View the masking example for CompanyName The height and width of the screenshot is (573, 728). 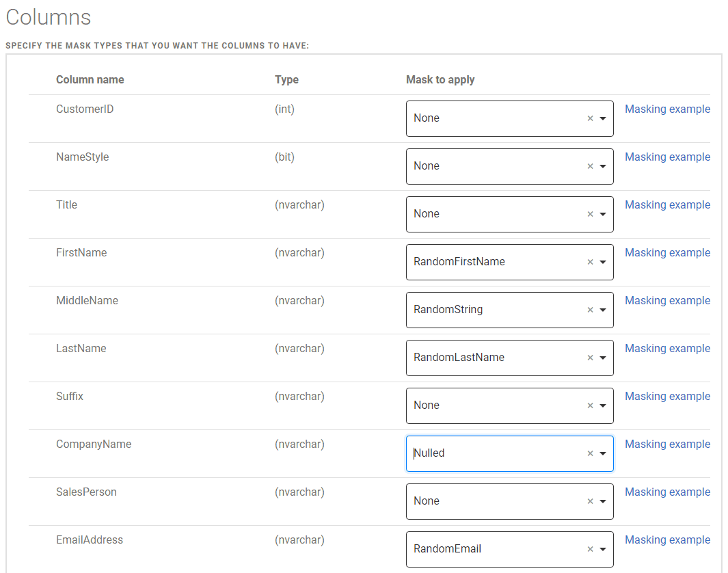(x=667, y=444)
